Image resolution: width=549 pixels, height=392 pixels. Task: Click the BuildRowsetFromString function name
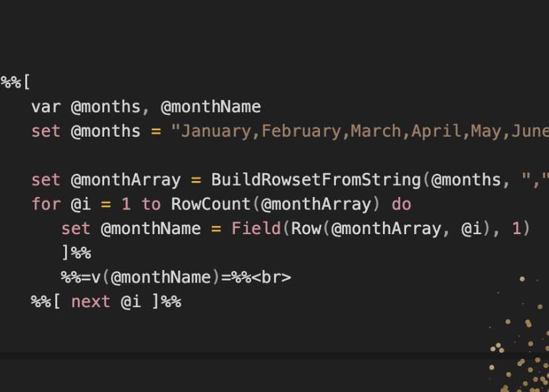(x=316, y=180)
